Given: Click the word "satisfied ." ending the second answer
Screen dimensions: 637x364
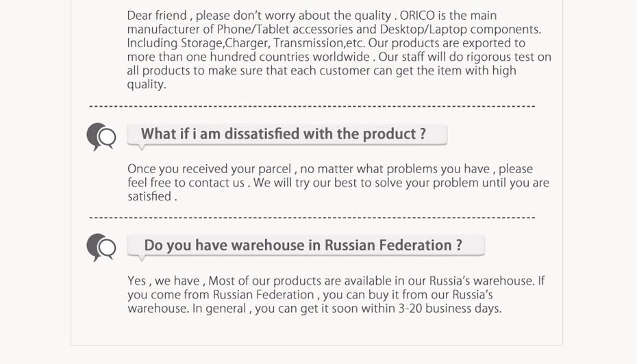Looking at the screenshot, I should click(x=152, y=196).
